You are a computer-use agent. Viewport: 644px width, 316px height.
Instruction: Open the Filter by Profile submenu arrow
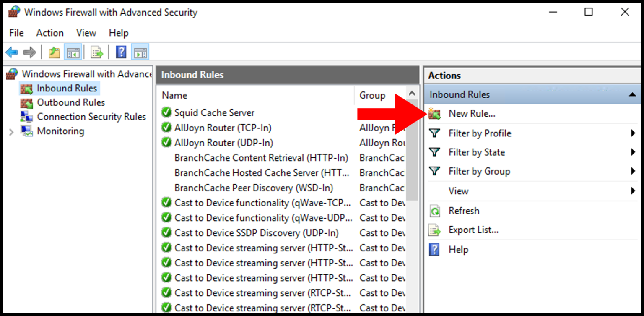pos(633,133)
